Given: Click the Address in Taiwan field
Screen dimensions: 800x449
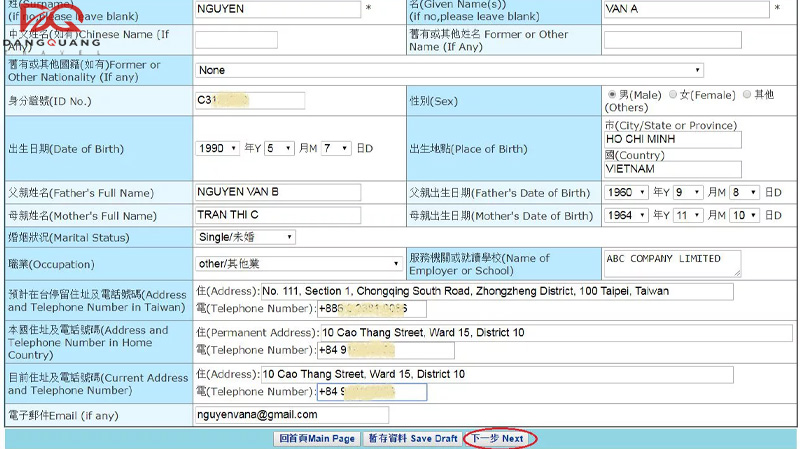Looking at the screenshot, I should click(x=496, y=291).
